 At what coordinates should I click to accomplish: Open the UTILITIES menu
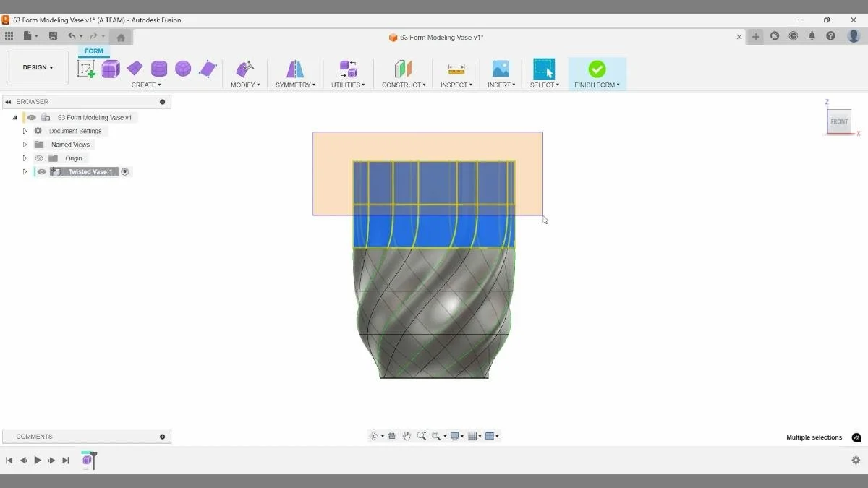[x=348, y=85]
